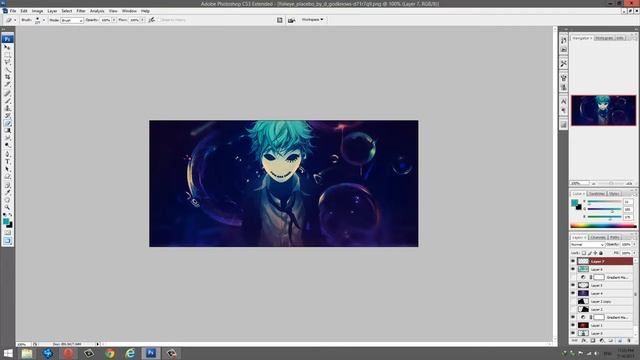This screenshot has height=360, width=640.
Task: Select the Lasso tool
Action: pos(7,62)
